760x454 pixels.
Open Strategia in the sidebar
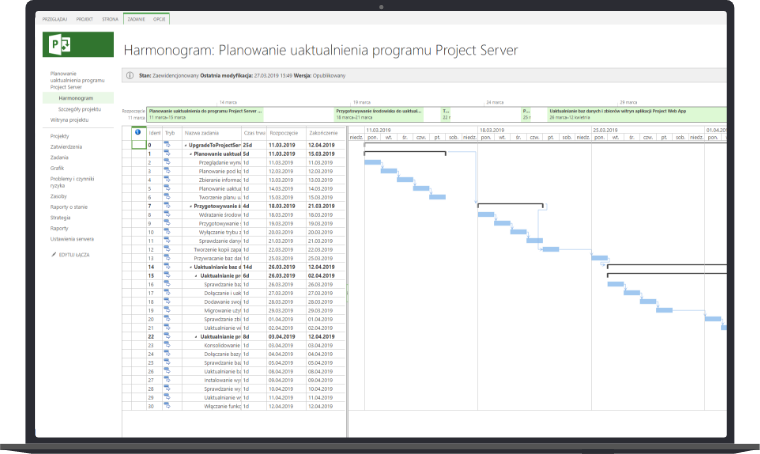[60, 218]
